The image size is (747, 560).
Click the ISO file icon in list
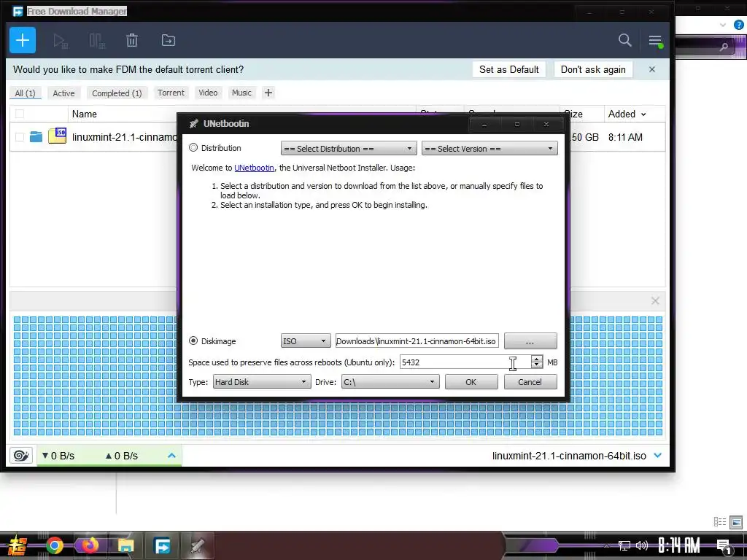point(57,136)
